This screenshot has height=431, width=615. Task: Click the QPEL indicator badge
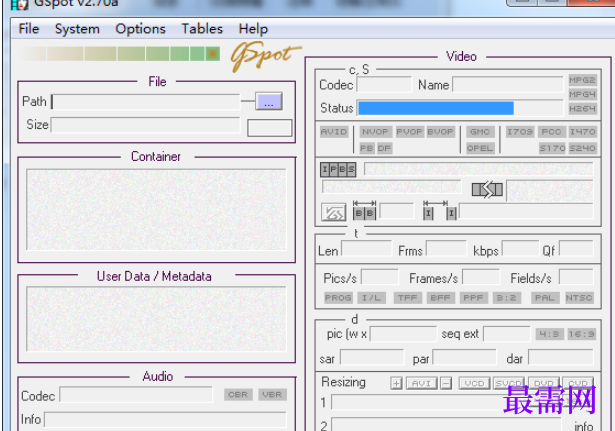point(480,148)
